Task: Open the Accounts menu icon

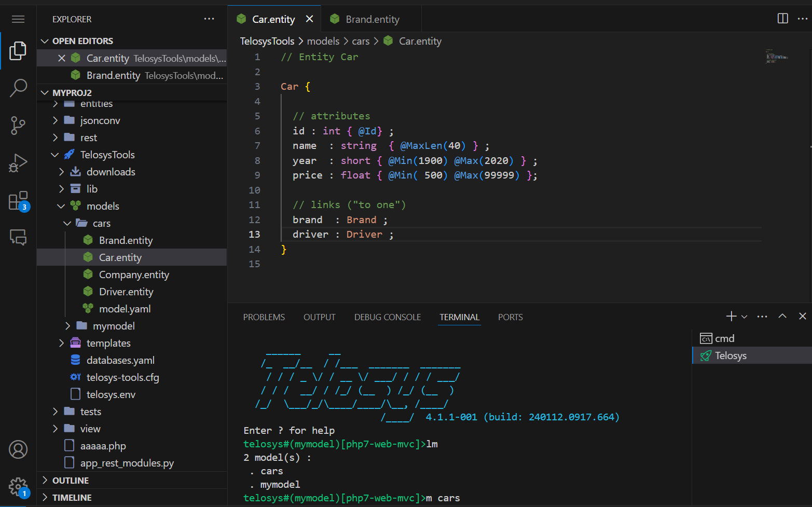Action: pyautogui.click(x=18, y=449)
